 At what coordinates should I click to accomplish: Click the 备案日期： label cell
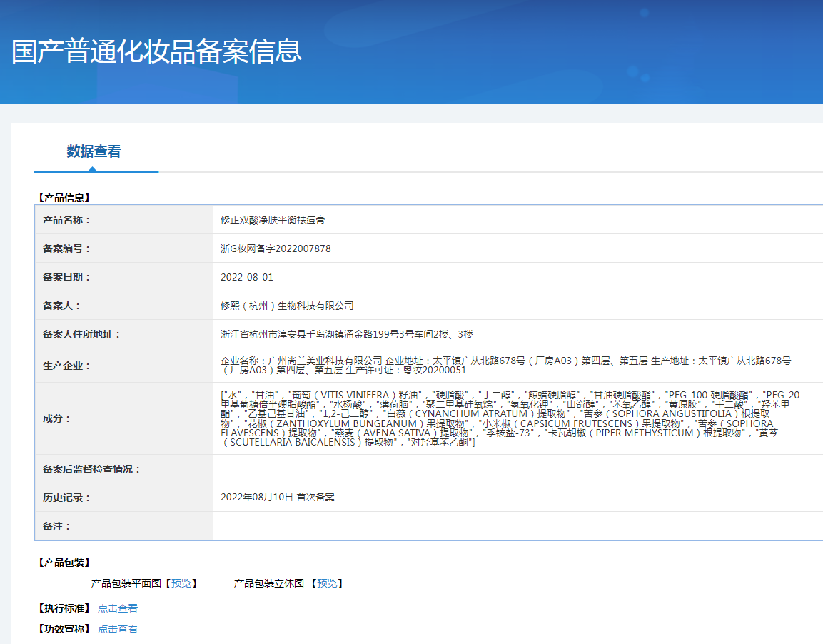click(x=124, y=277)
